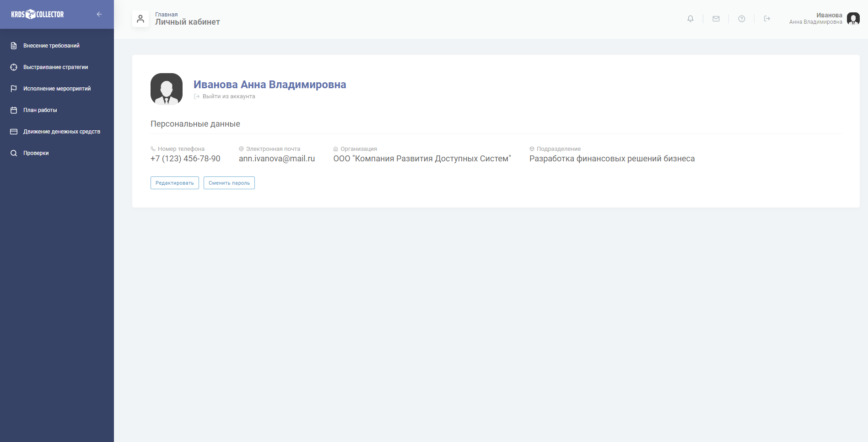Click the user profile icon in the header
Image resolution: width=868 pixels, height=442 pixels.
click(x=140, y=19)
